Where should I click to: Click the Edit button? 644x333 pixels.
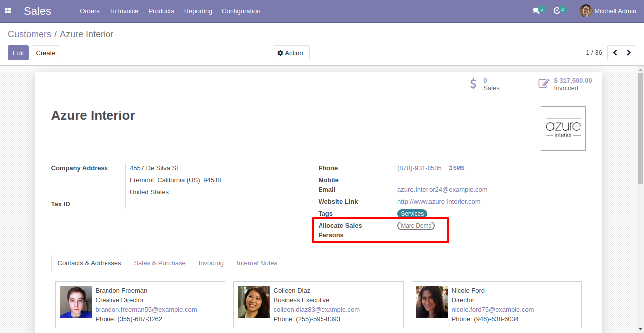point(18,53)
